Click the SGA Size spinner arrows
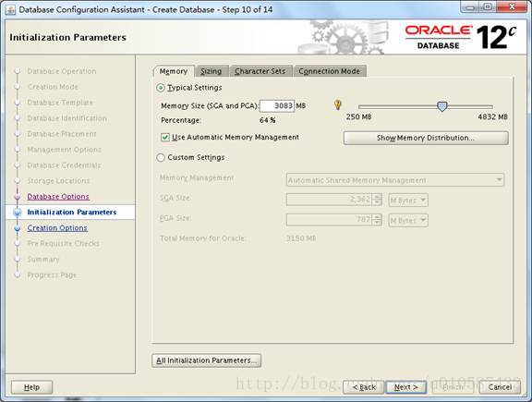 [377, 200]
